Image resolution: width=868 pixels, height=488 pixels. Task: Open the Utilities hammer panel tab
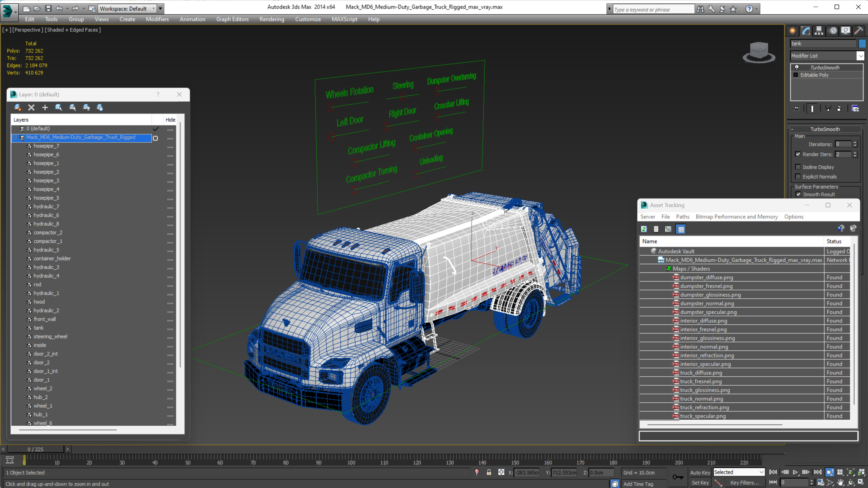click(858, 31)
